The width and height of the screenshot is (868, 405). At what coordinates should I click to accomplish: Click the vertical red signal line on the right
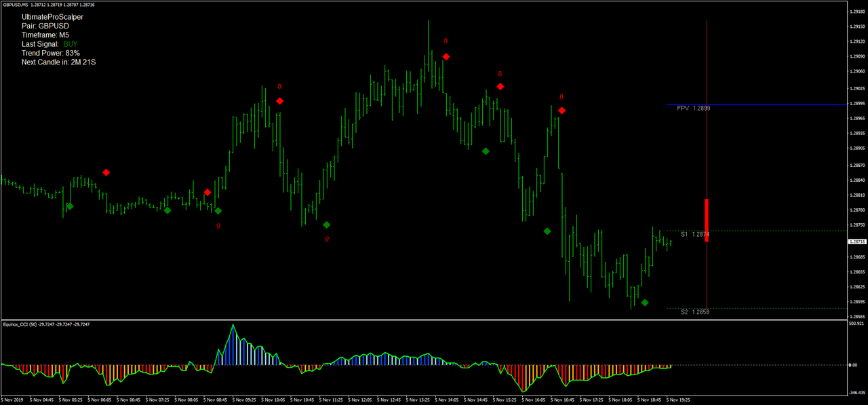coord(707,170)
